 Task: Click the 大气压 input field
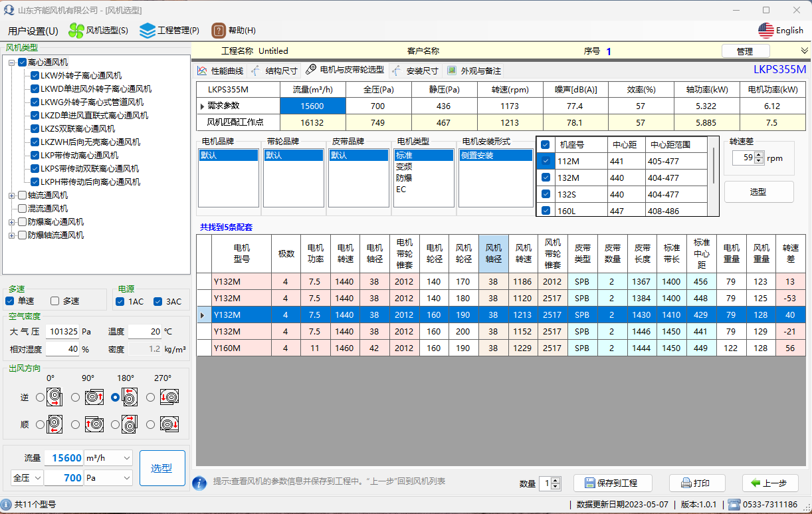(x=64, y=331)
